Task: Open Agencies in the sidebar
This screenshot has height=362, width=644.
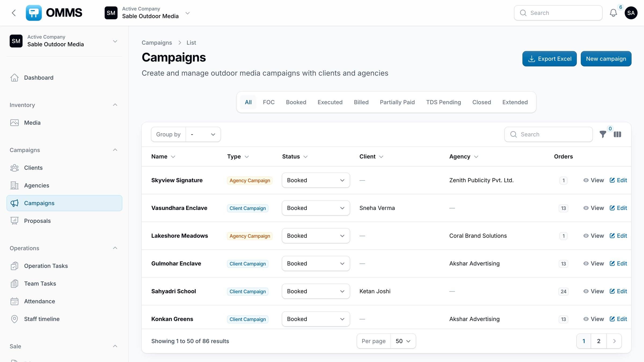Action: click(x=64, y=185)
